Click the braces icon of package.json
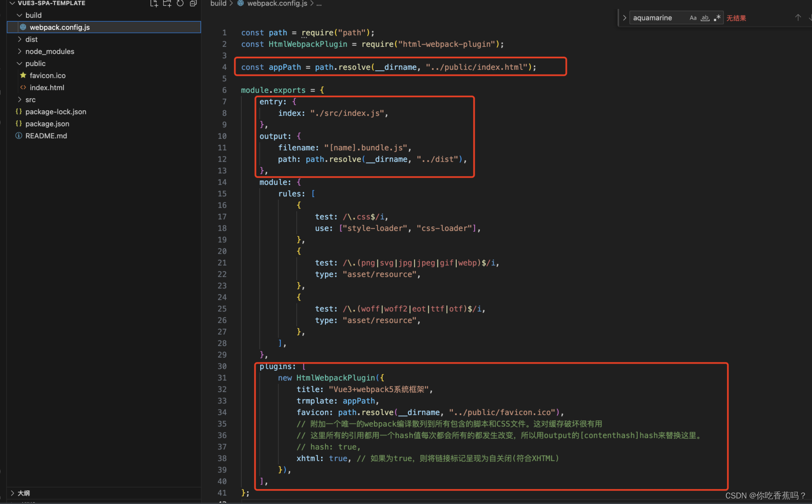Image resolution: width=812 pixels, height=504 pixels. pos(19,123)
